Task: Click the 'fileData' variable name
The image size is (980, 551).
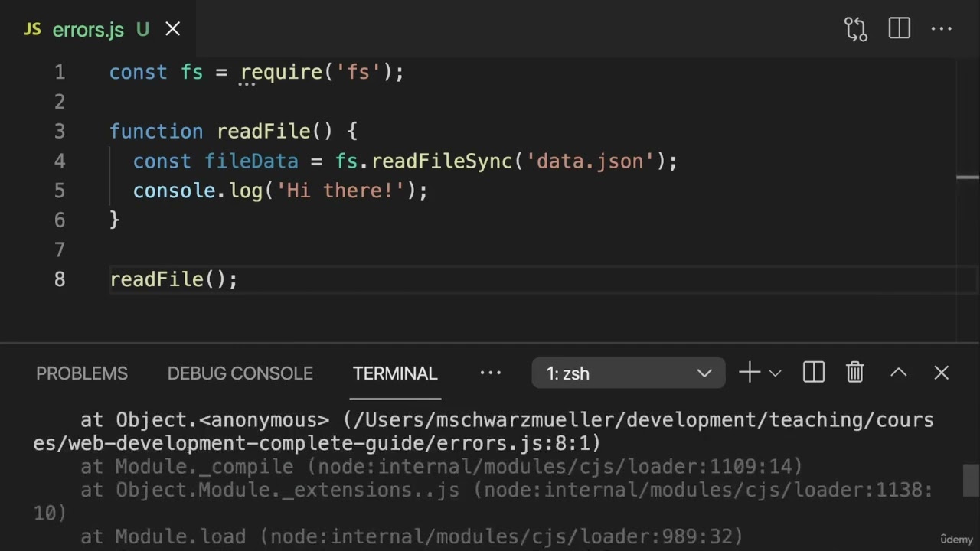Action: pyautogui.click(x=251, y=161)
